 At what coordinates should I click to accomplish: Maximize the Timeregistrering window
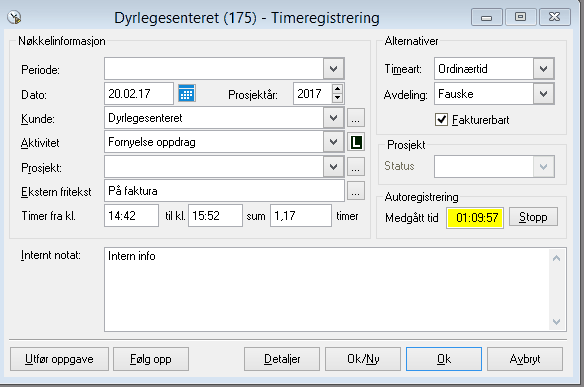tap(520, 17)
